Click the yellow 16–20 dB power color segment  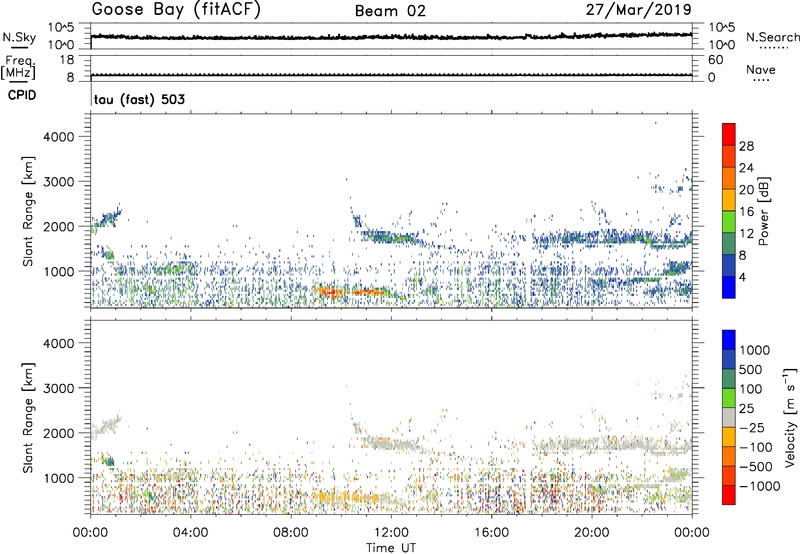click(x=729, y=200)
